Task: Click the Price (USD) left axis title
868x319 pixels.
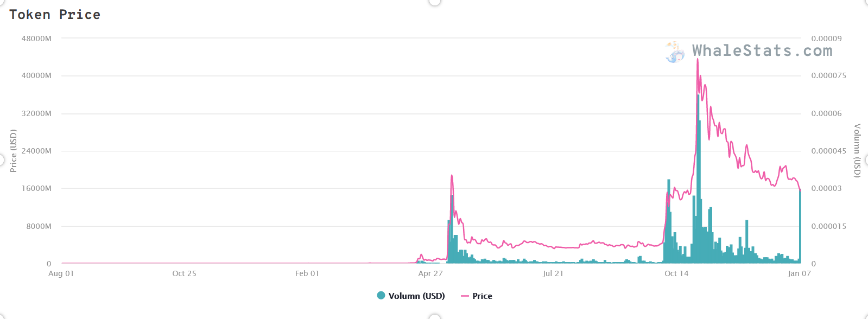Action: [14, 151]
